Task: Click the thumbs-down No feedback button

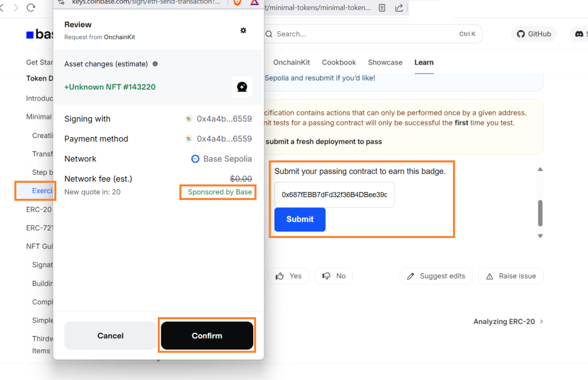Action: (334, 276)
